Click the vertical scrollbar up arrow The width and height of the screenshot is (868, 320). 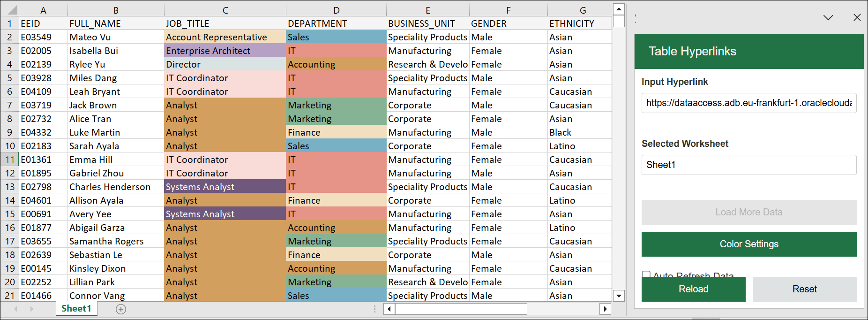point(619,9)
